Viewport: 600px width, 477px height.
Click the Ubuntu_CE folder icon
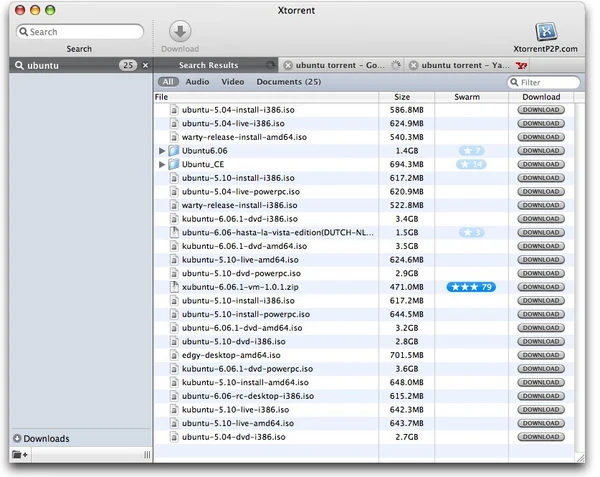pyautogui.click(x=174, y=164)
